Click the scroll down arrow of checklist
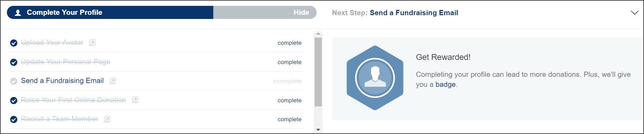The image size is (644, 134). (318, 130)
